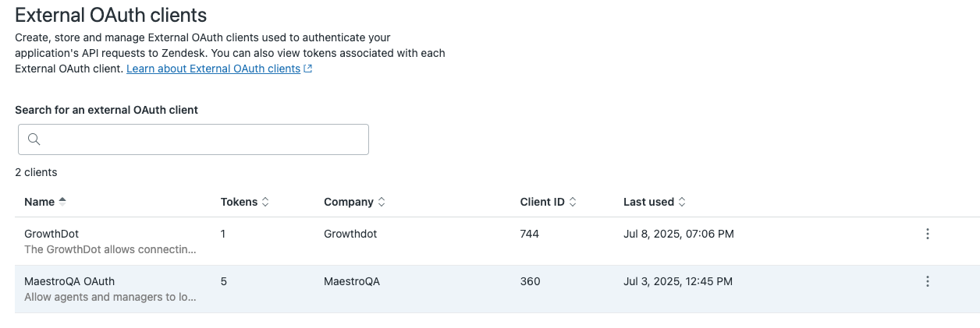Sort clients by Last used header
Screen dimensions: 980x328
(x=648, y=202)
